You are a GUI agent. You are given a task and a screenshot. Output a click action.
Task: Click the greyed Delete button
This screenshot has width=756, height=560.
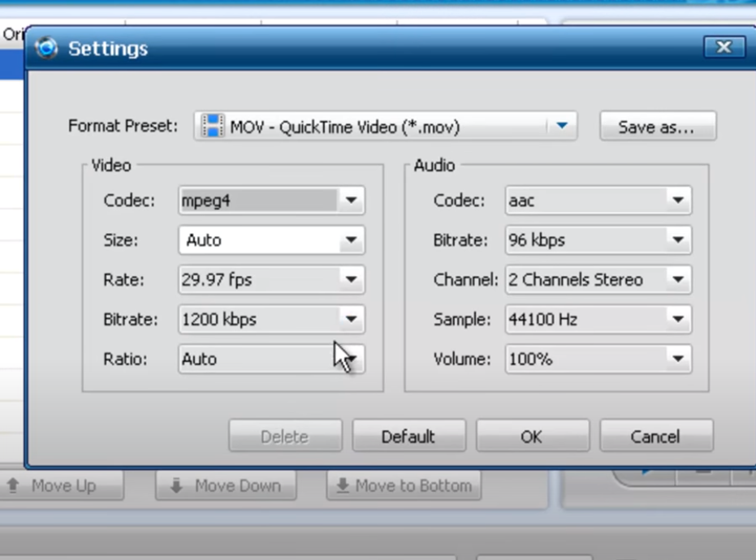(x=285, y=436)
